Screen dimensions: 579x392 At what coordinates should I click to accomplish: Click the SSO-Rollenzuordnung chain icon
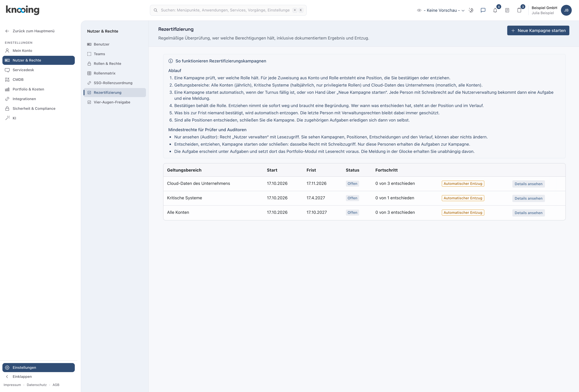pos(89,83)
